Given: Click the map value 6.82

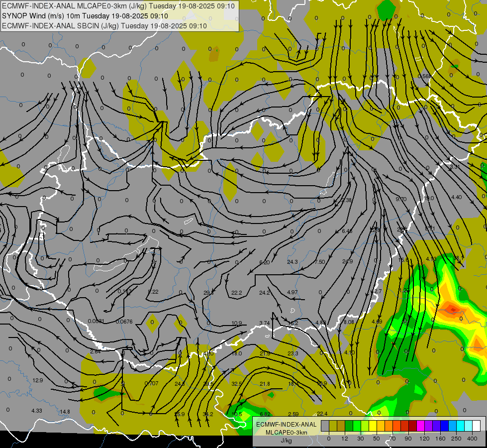Looking at the screenshot, I should click(x=265, y=414).
